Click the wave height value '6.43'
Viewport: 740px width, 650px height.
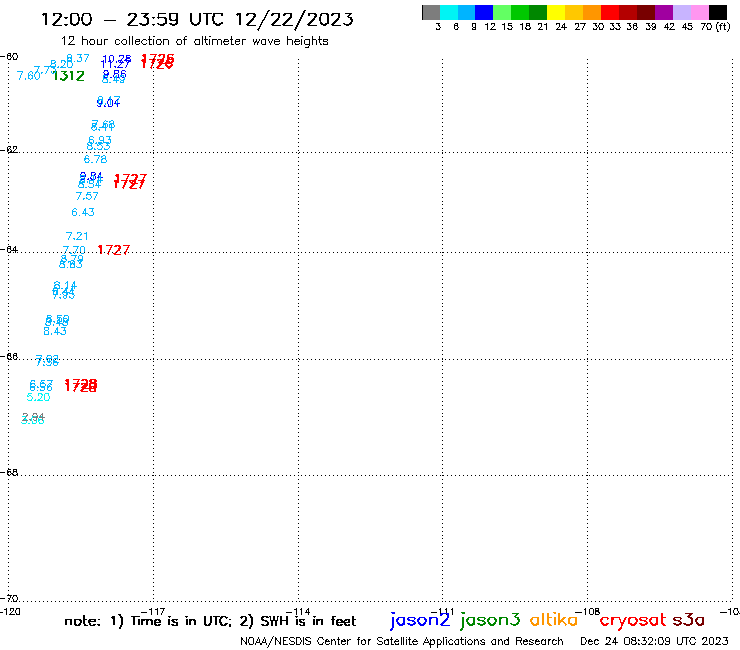click(83, 212)
